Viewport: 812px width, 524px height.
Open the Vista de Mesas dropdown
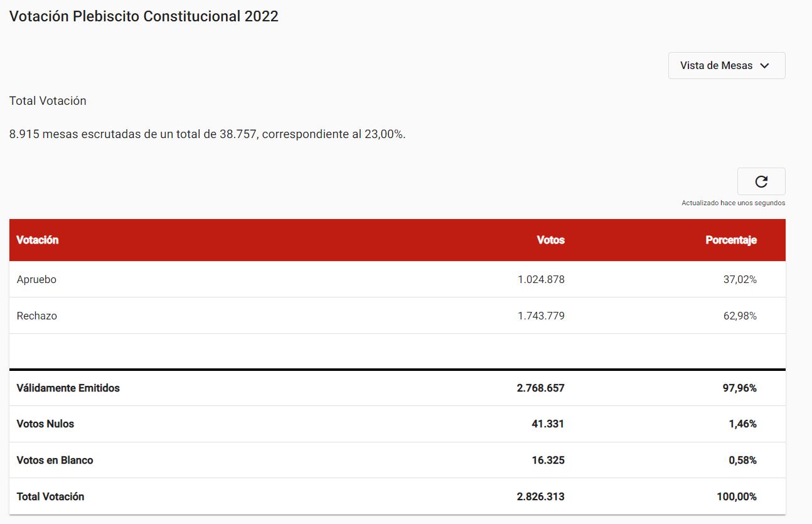point(726,65)
